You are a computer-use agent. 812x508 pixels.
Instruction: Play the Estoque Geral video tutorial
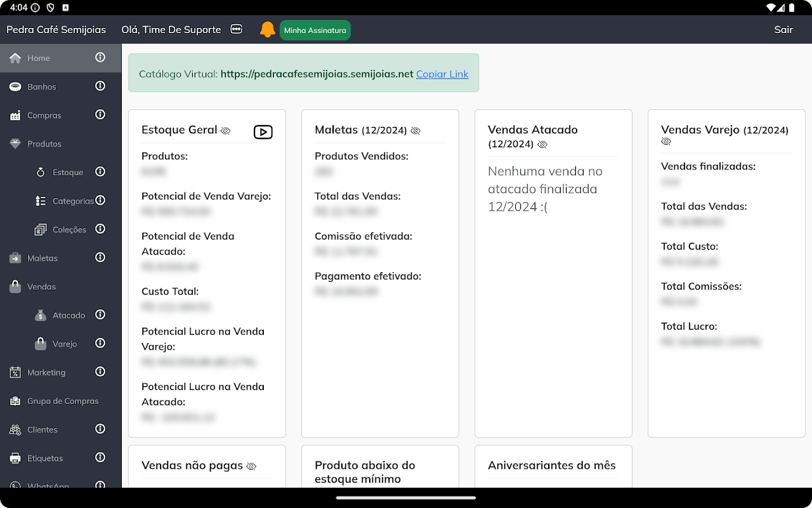(263, 131)
